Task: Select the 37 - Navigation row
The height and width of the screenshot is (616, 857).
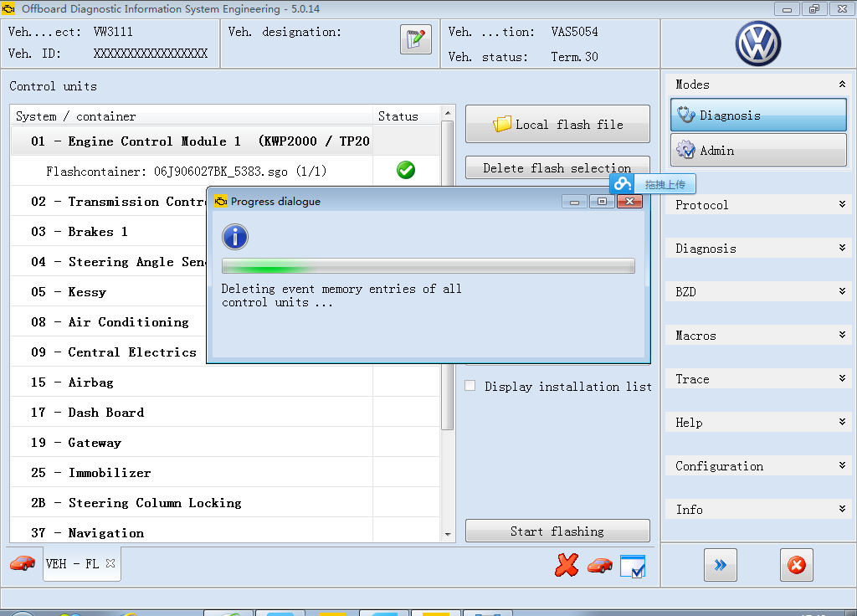Action: coord(225,531)
